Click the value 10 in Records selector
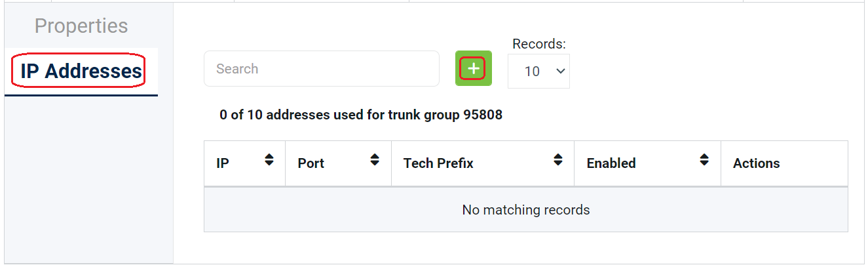Viewport: 868px width, 267px height. 532,71
